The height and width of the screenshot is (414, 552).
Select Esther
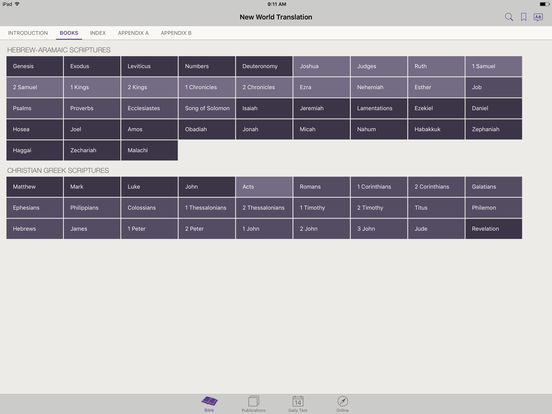pyautogui.click(x=436, y=87)
